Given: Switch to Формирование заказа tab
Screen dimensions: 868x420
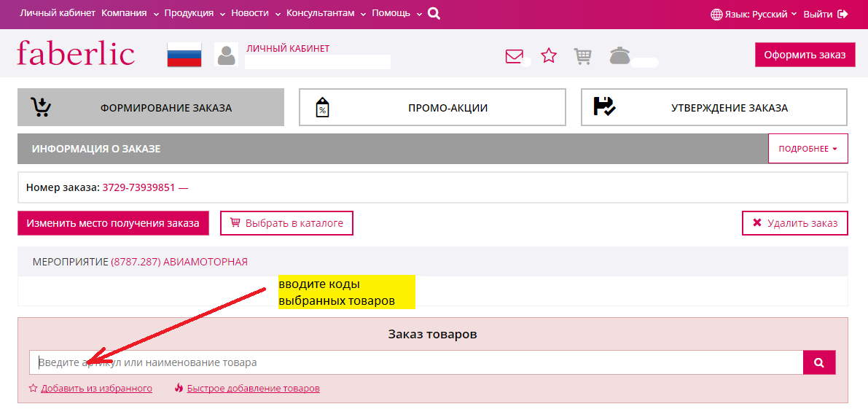Looking at the screenshot, I should (x=151, y=107).
